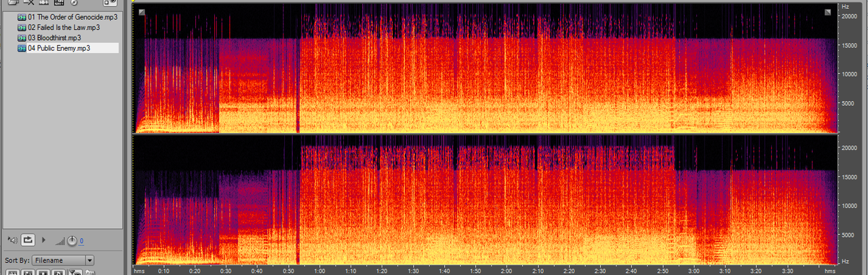
Task: Click the Insert Into Multitrack icon
Action: pos(44,3)
